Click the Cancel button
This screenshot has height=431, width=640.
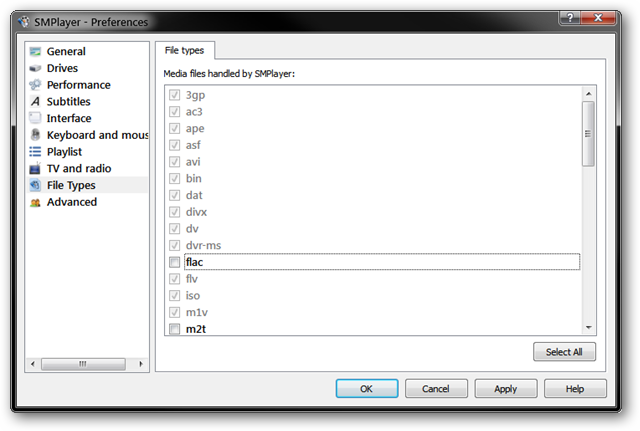click(x=436, y=389)
